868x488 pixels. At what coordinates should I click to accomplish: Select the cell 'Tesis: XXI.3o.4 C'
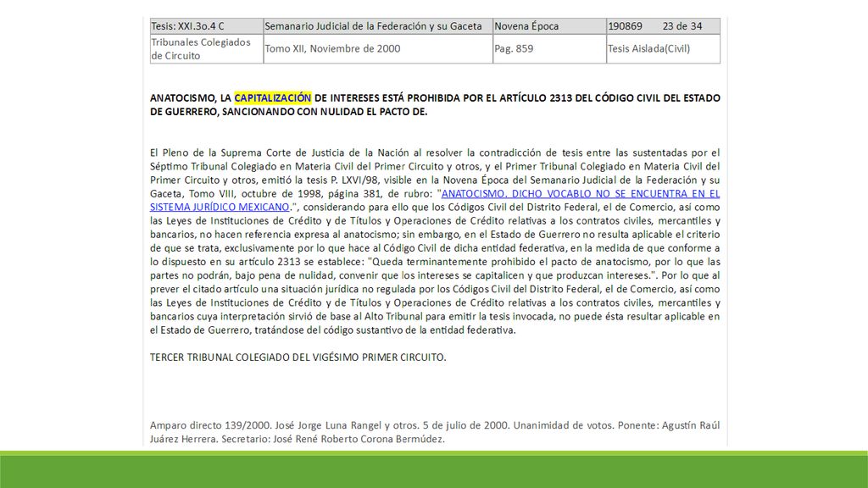(x=207, y=26)
